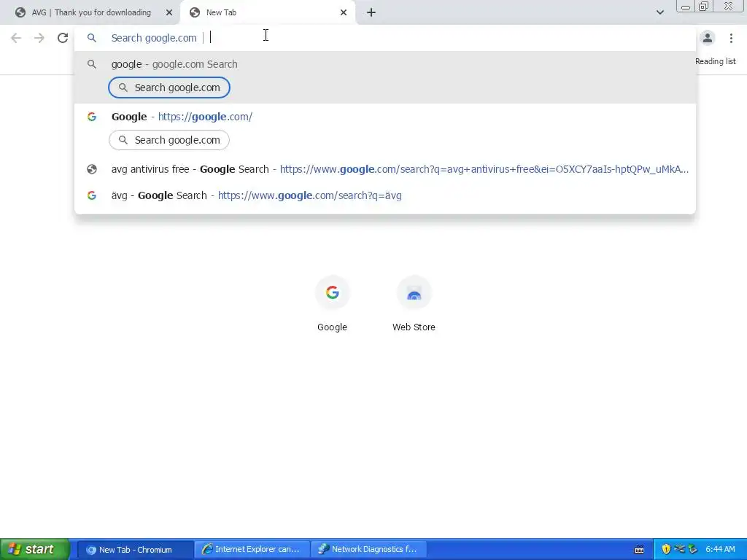Click the https://google.com/ URL text
The height and width of the screenshot is (560, 747).
coord(205,117)
